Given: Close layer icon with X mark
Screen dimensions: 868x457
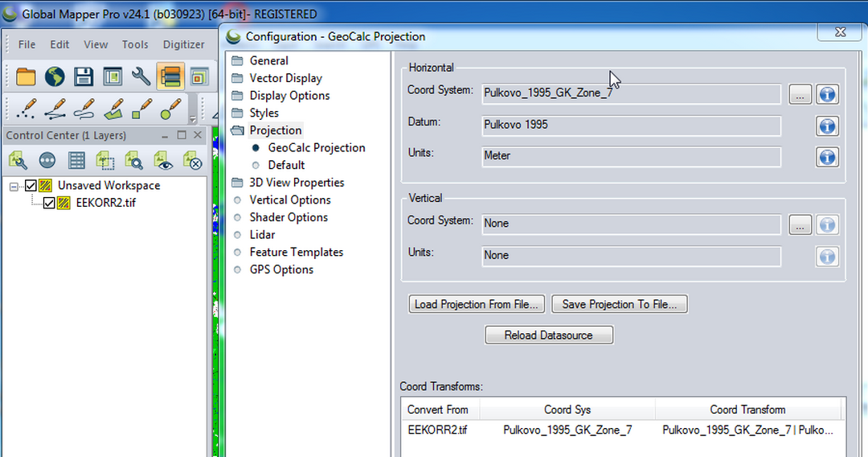Looking at the screenshot, I should (x=192, y=161).
